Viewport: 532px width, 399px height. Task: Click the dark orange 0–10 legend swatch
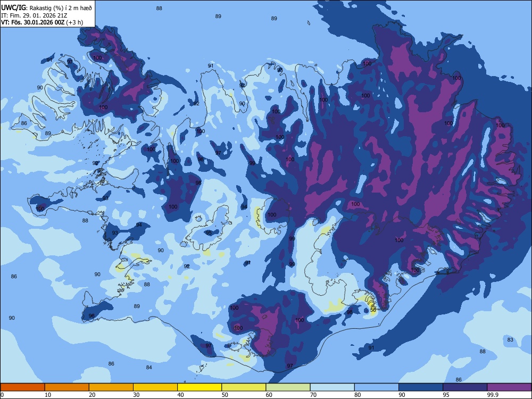pos(22,387)
